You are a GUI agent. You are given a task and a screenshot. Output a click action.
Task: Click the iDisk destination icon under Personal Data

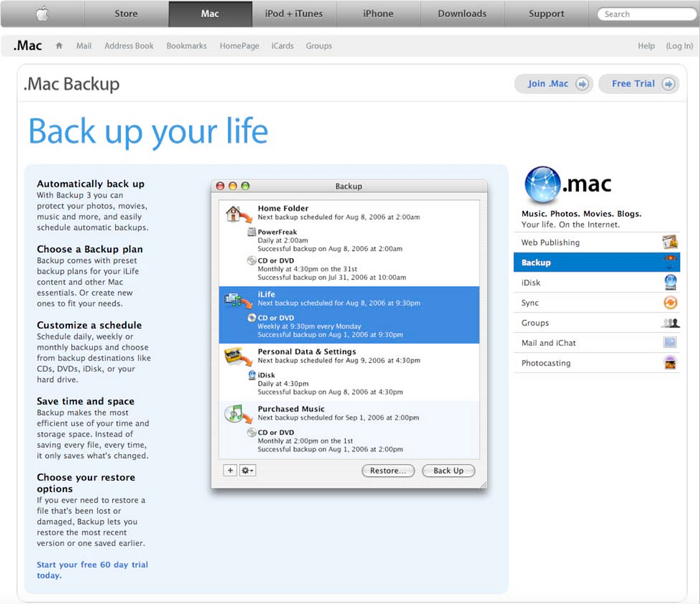(x=252, y=375)
